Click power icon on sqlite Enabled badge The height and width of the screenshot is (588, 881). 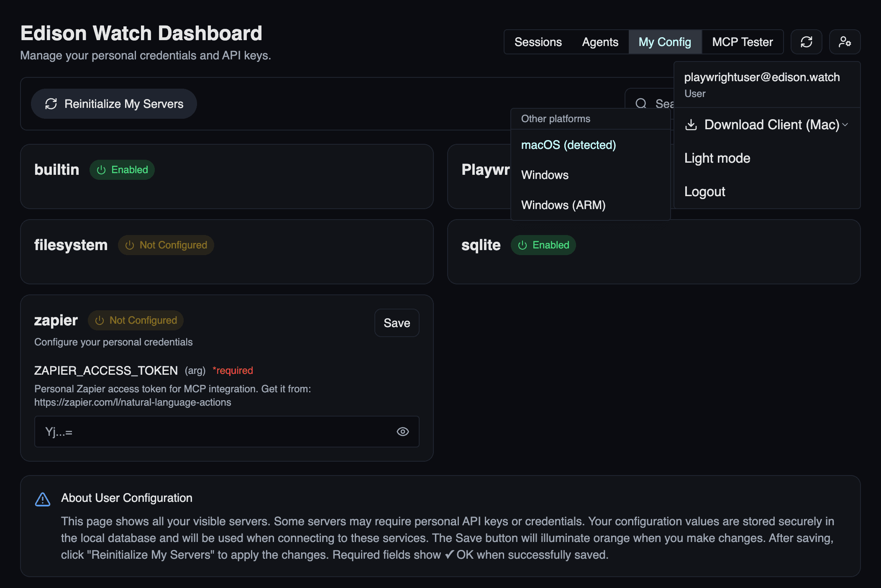522,245
